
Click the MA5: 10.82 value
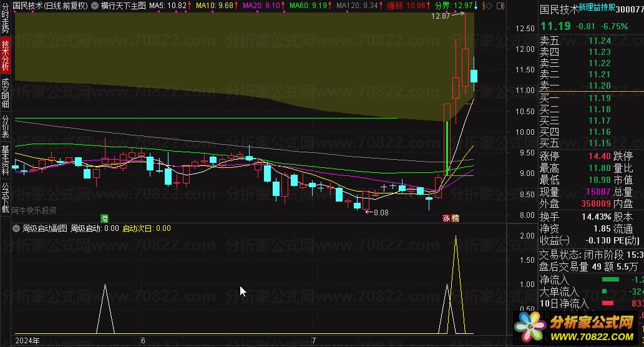click(168, 6)
